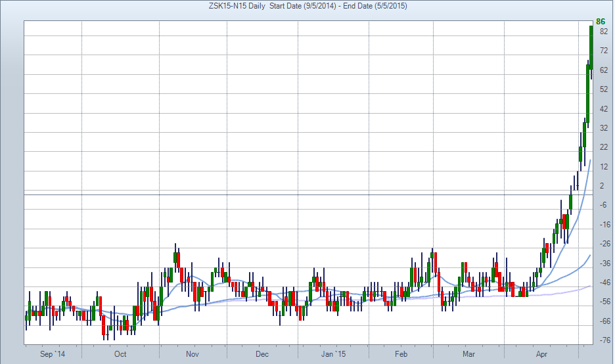Click the -76 label at bottom of price axis

(x=603, y=340)
